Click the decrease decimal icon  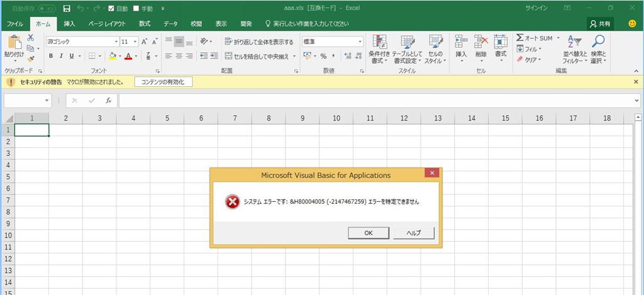point(358,56)
